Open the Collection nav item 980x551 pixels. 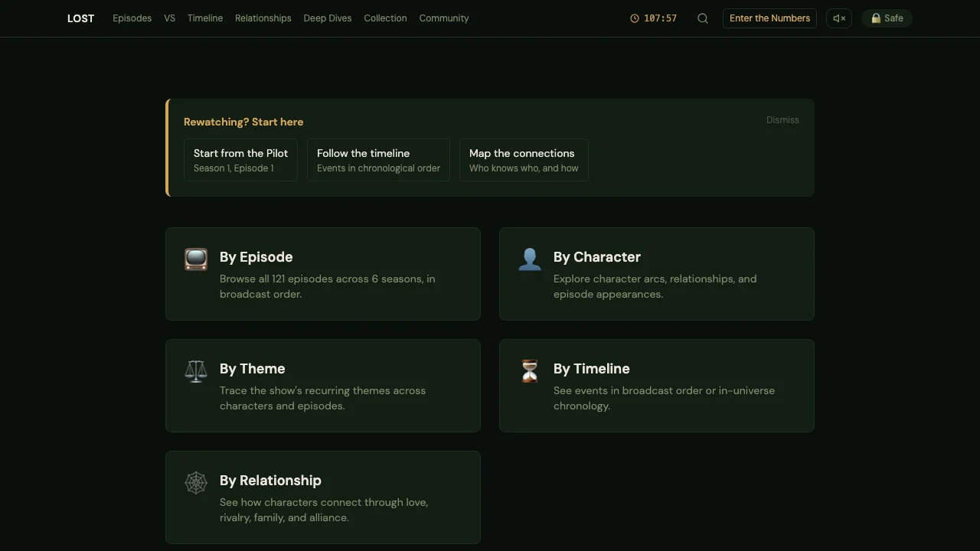pos(385,18)
